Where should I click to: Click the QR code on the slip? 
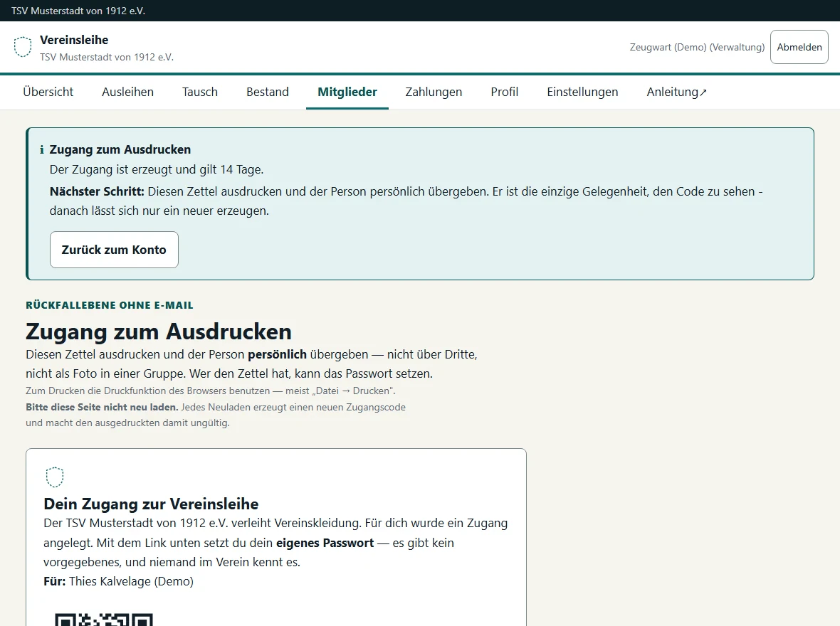tap(104, 620)
